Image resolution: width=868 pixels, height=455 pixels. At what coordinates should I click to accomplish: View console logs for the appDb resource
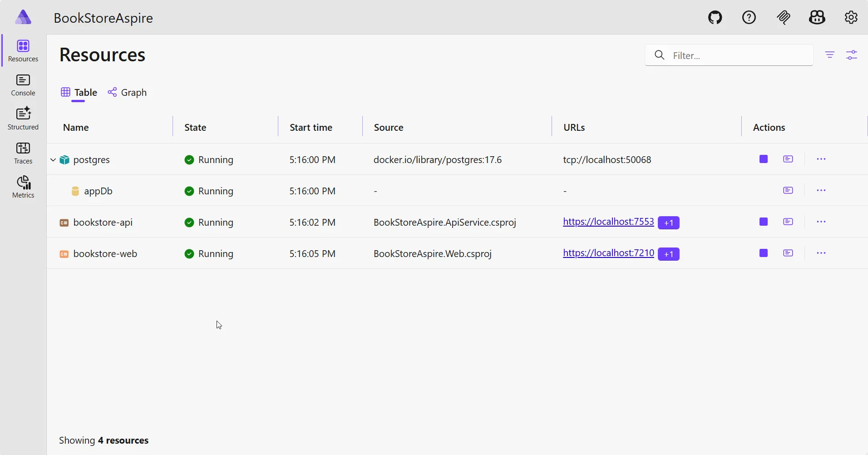coord(789,190)
